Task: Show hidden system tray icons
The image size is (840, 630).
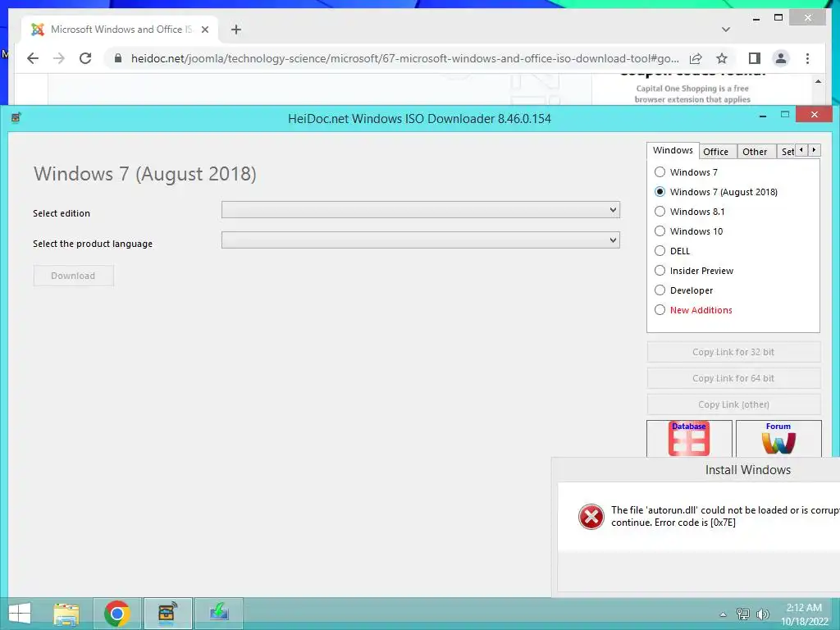Action: pyautogui.click(x=723, y=614)
